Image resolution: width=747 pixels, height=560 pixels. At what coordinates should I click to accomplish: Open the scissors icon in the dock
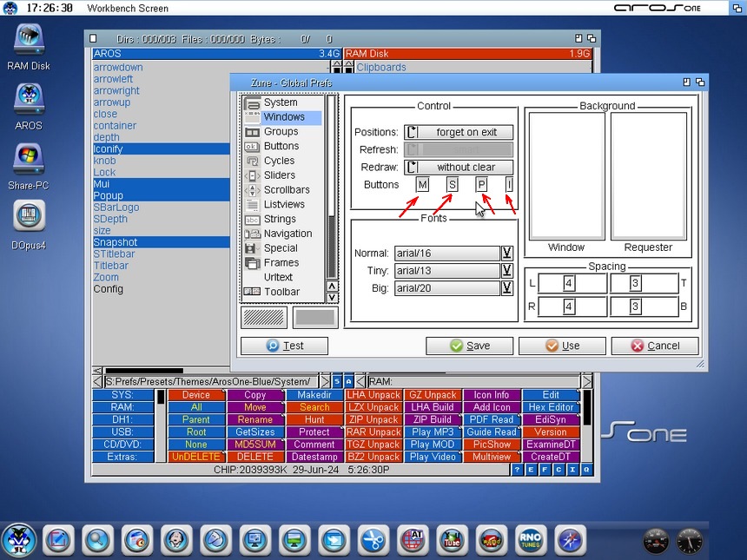click(x=373, y=541)
